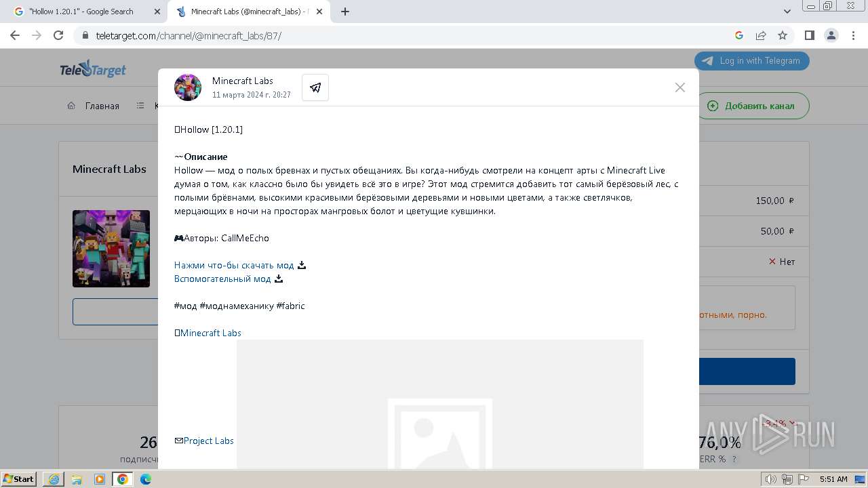868x488 pixels.
Task: Open Internet Explorer from taskbar
Action: 54,479
